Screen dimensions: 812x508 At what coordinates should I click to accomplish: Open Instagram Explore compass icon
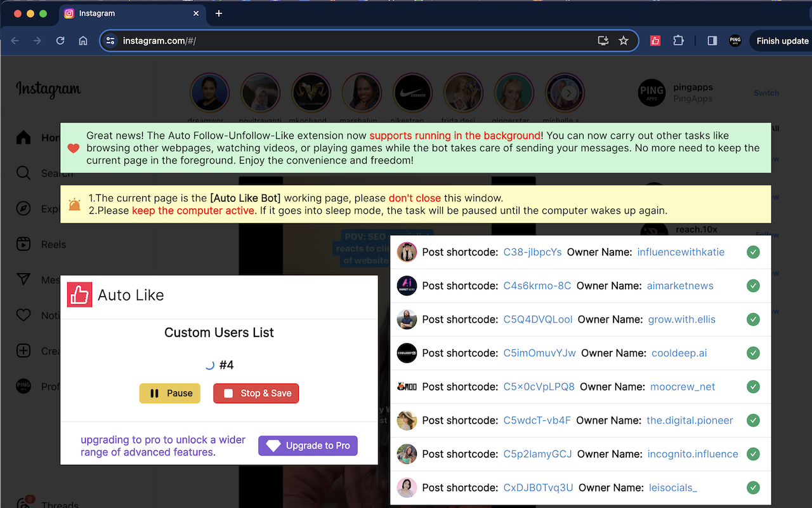pyautogui.click(x=23, y=209)
